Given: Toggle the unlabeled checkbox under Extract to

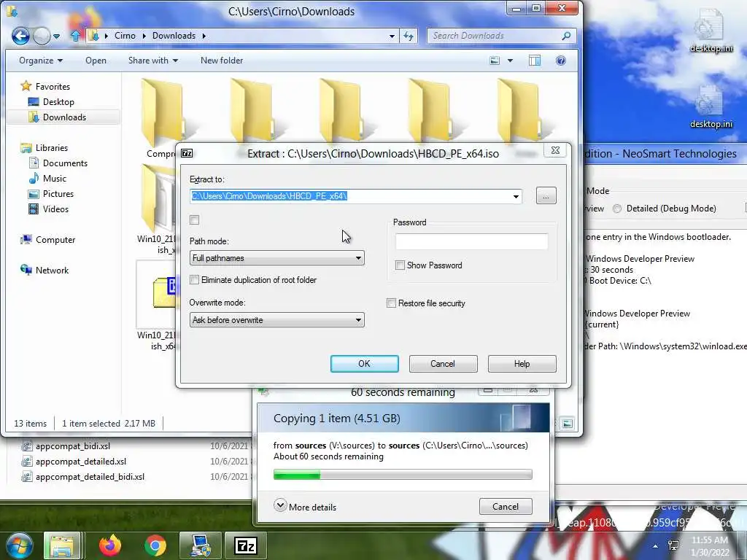Looking at the screenshot, I should tap(194, 220).
